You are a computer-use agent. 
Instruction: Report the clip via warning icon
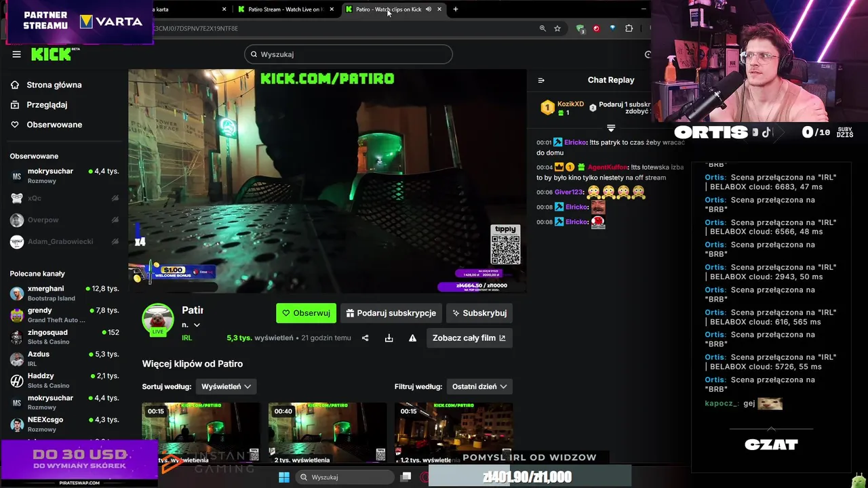(412, 338)
